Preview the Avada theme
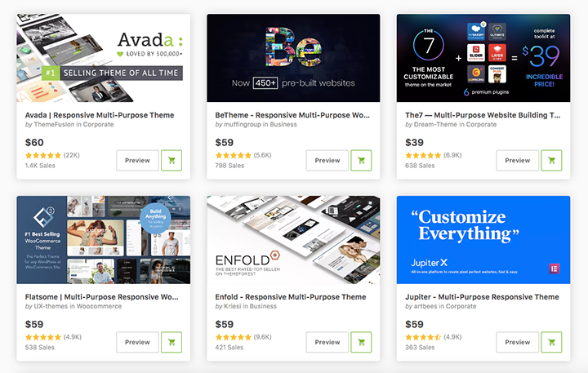This screenshot has width=588, height=373. pyautogui.click(x=137, y=161)
